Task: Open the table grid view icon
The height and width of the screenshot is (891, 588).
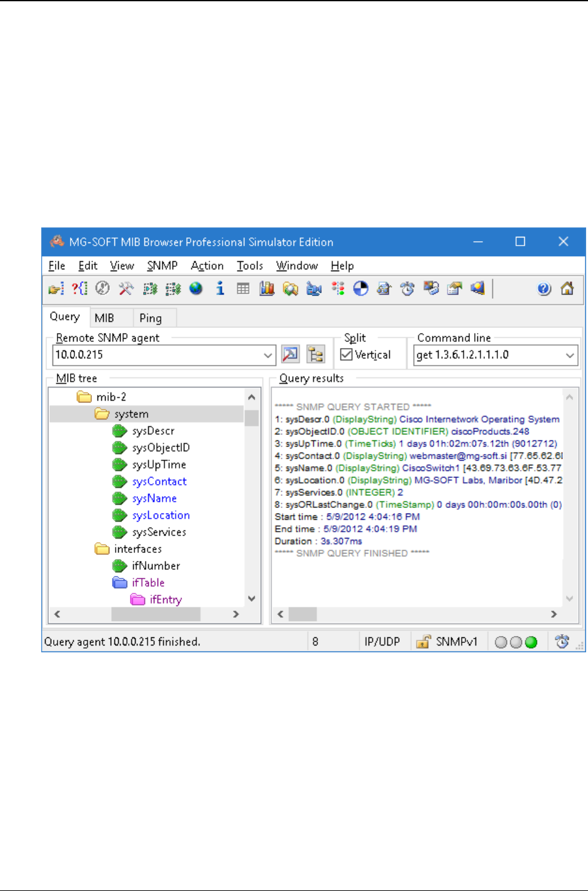Action: (243, 289)
